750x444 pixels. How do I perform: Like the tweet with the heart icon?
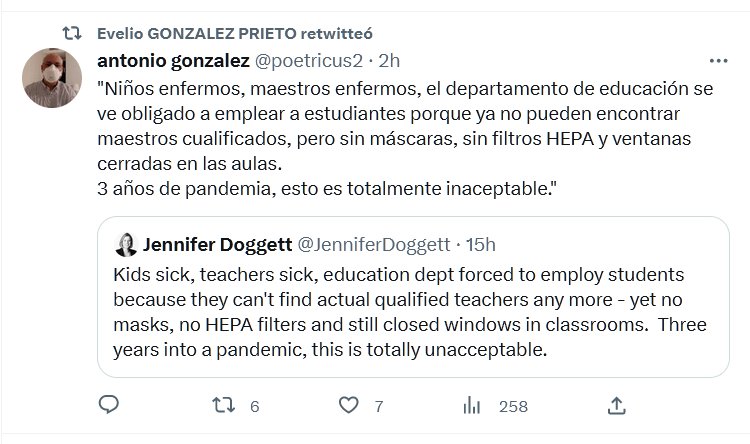348,406
